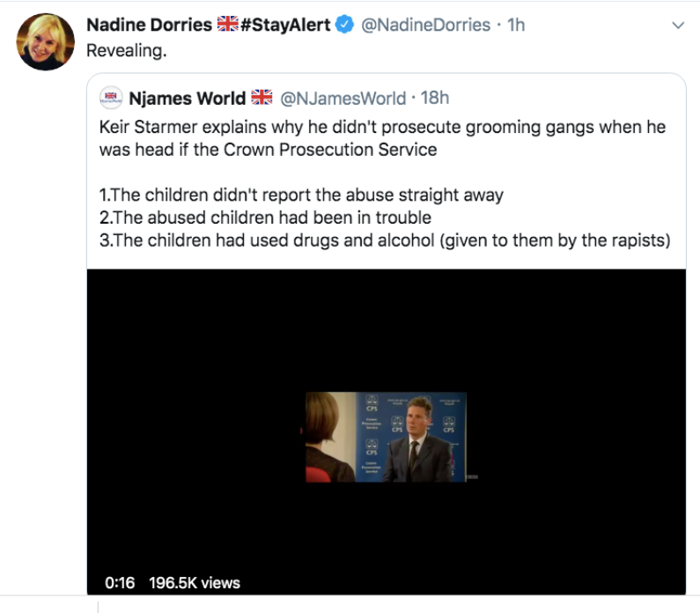Viewport: 700px width, 613px height.
Task: Click the Njames World small avatar icon
Action: coord(111,98)
